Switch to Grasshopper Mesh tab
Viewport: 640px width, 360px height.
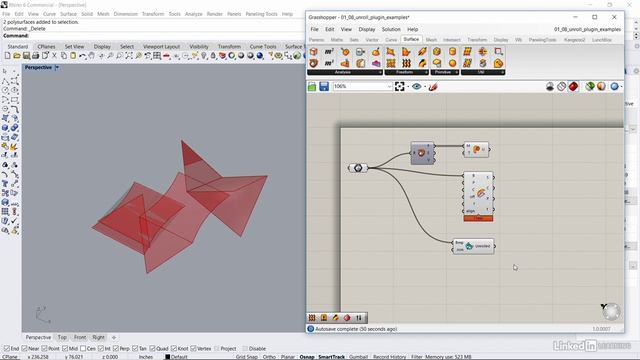coord(431,40)
